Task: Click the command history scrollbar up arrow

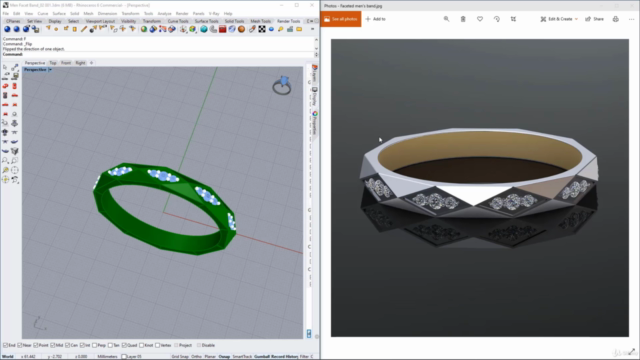Action: [316, 40]
